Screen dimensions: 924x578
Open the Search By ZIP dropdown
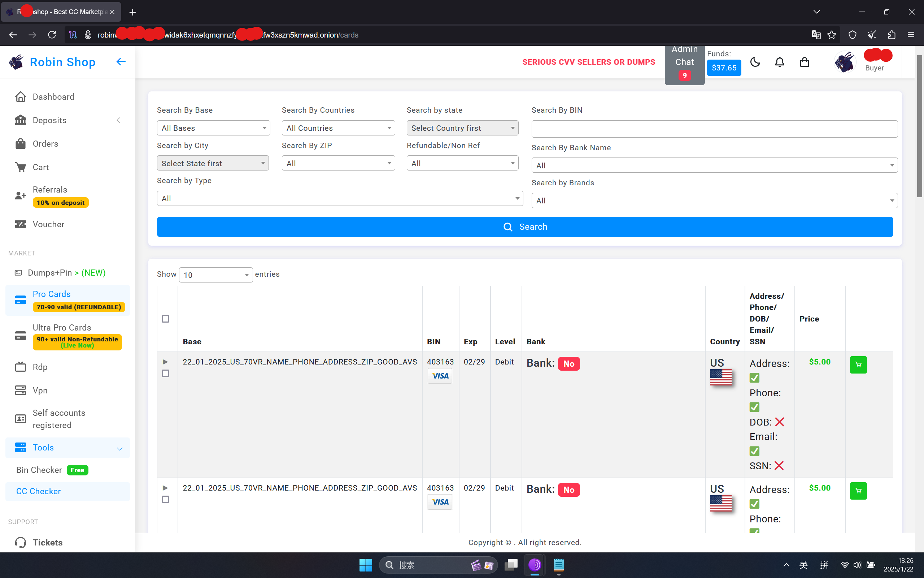[x=338, y=163]
